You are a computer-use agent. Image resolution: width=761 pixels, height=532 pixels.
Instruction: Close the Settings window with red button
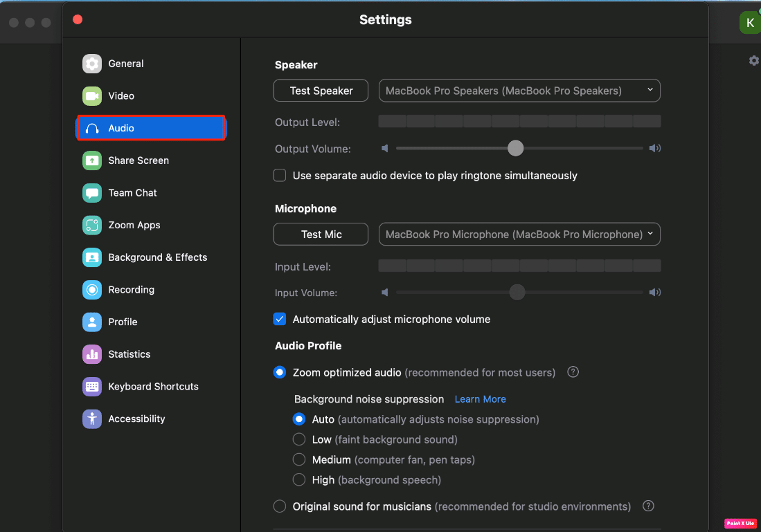click(78, 19)
